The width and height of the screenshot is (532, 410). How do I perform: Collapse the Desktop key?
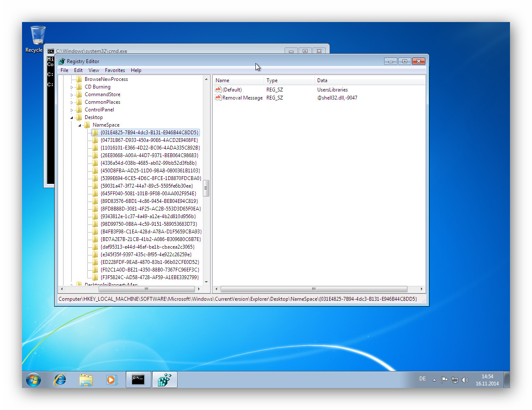(72, 118)
